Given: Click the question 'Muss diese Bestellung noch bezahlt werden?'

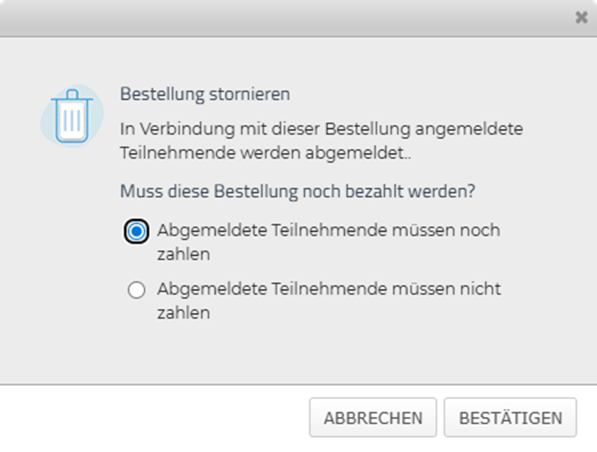Looking at the screenshot, I should click(297, 191).
